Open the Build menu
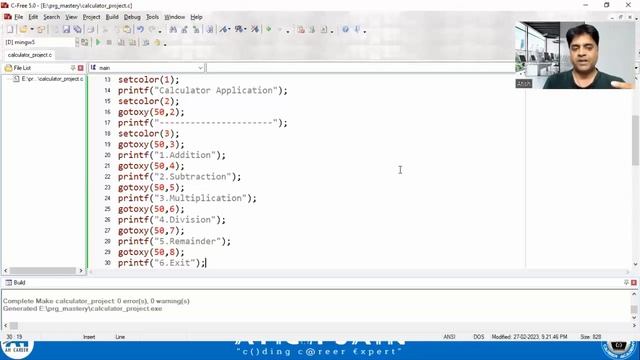 pos(112,17)
